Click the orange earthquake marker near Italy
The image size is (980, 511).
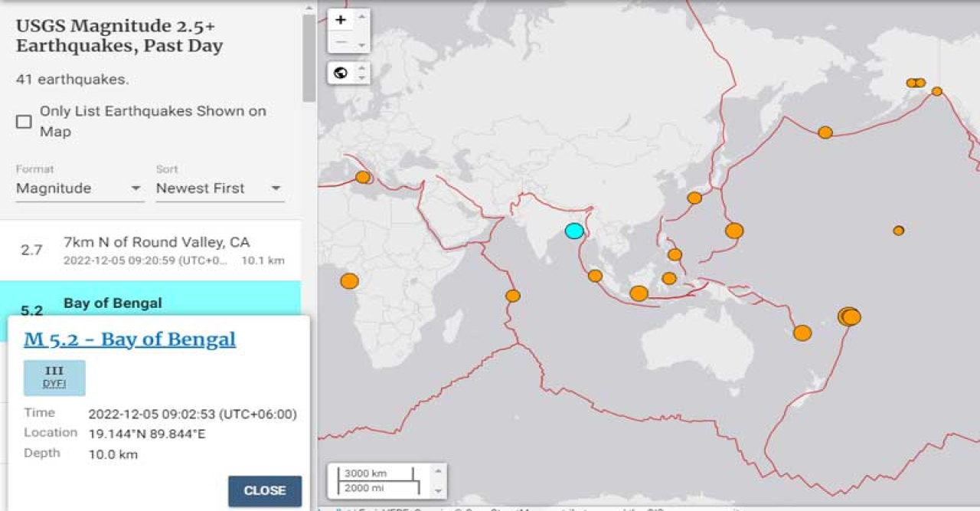pyautogui.click(x=363, y=177)
